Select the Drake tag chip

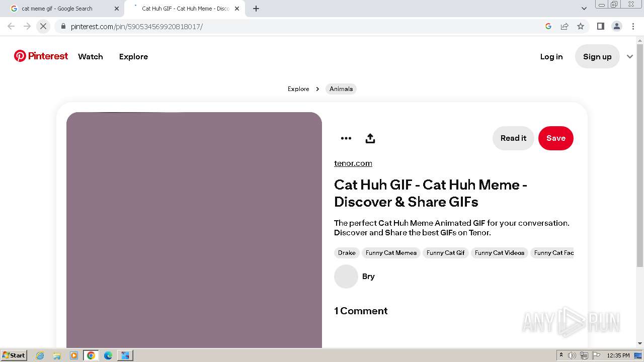[347, 253]
